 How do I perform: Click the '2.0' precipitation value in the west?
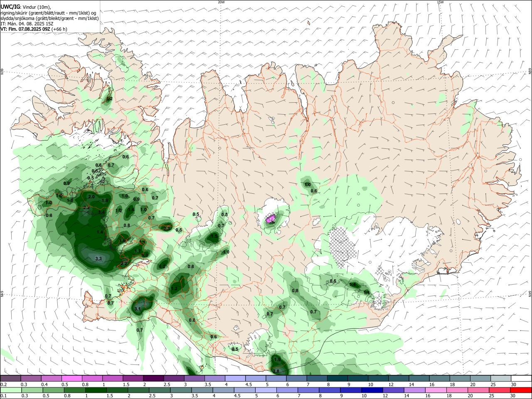(x=91, y=197)
